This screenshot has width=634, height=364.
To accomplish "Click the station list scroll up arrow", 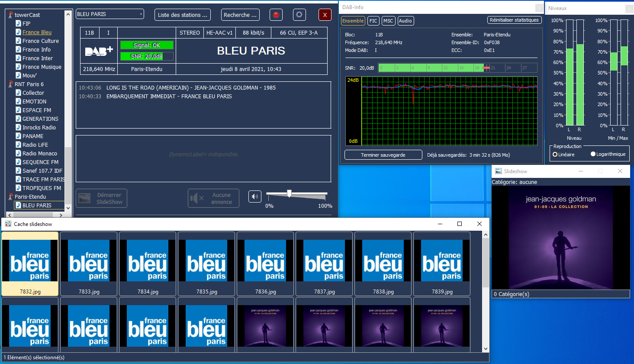I will point(68,14).
